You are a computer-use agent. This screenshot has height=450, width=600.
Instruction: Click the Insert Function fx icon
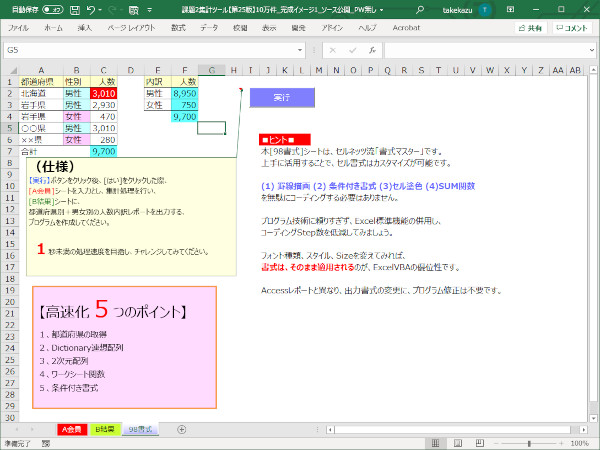tap(372, 50)
